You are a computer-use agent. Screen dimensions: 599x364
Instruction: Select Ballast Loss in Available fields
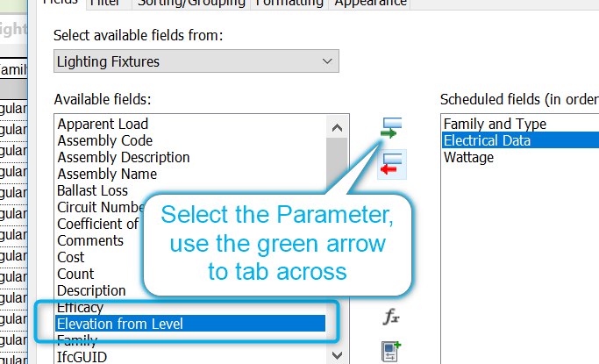click(92, 190)
